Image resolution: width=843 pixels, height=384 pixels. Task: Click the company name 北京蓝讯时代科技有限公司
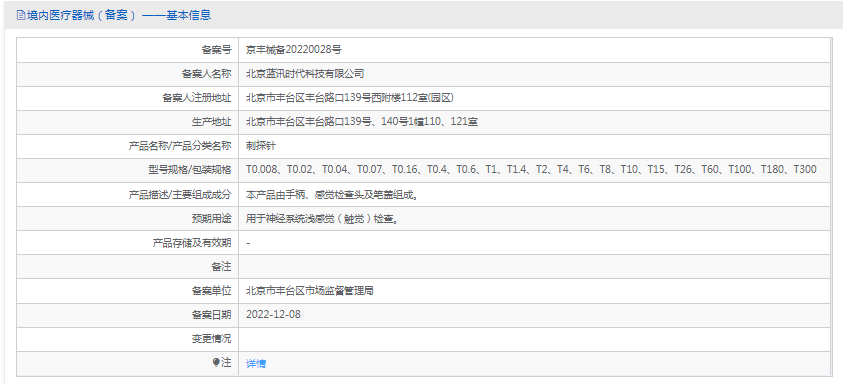tap(305, 74)
